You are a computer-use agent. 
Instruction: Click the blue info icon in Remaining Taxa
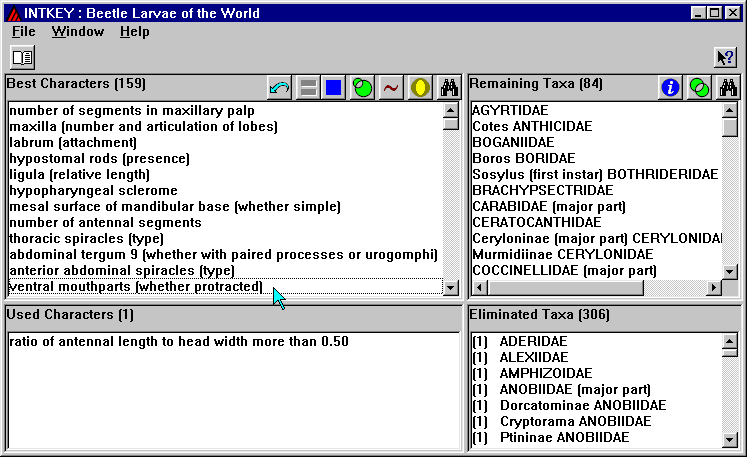(670, 88)
